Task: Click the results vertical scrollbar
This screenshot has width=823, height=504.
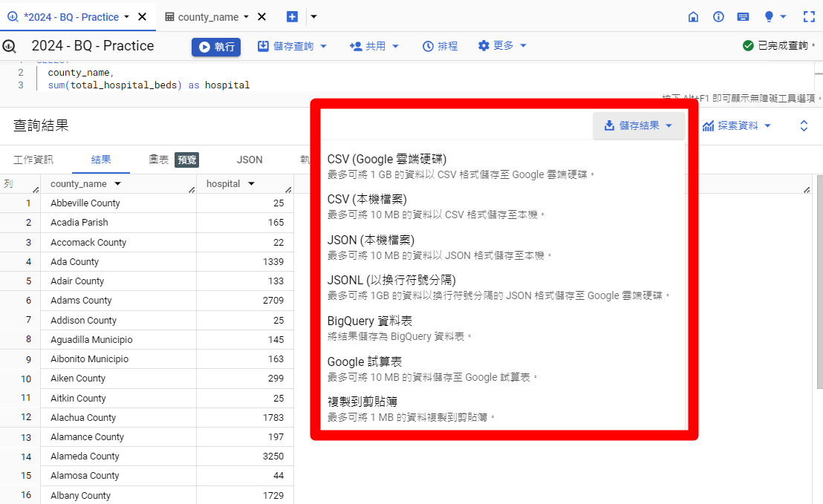Action: tap(820, 282)
